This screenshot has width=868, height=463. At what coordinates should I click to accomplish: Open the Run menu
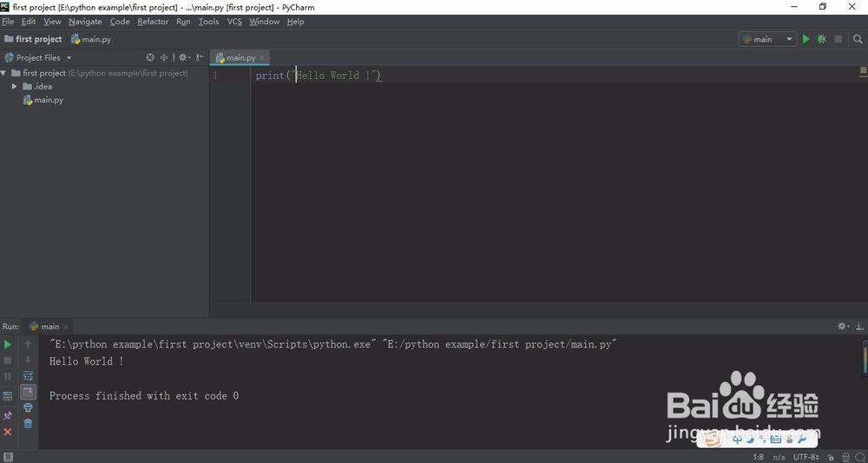click(183, 22)
